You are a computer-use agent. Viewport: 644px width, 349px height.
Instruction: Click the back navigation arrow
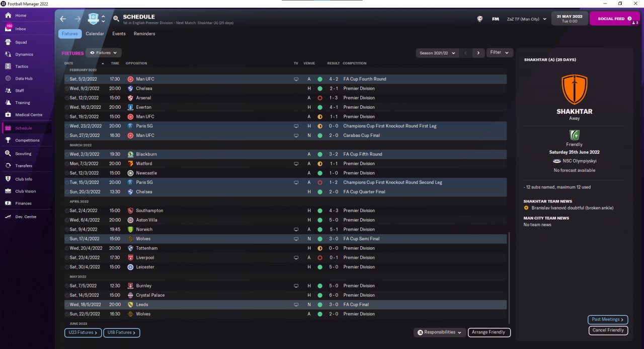63,19
